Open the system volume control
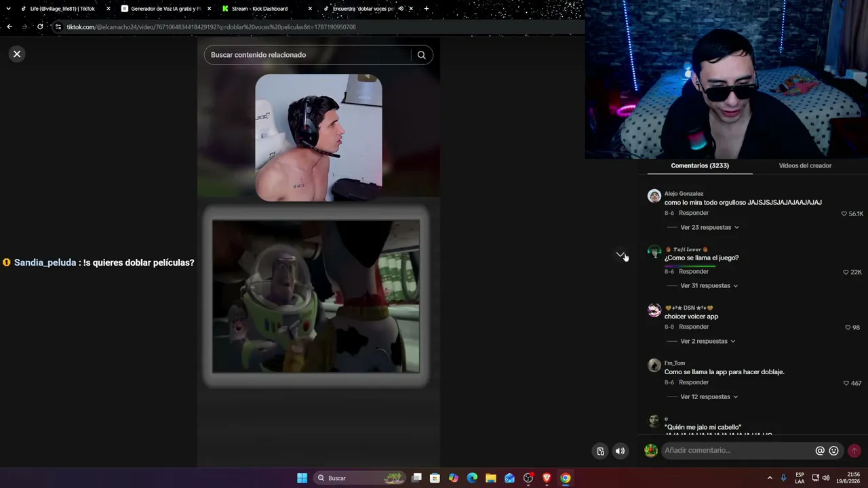The image size is (868, 488). (x=826, y=479)
